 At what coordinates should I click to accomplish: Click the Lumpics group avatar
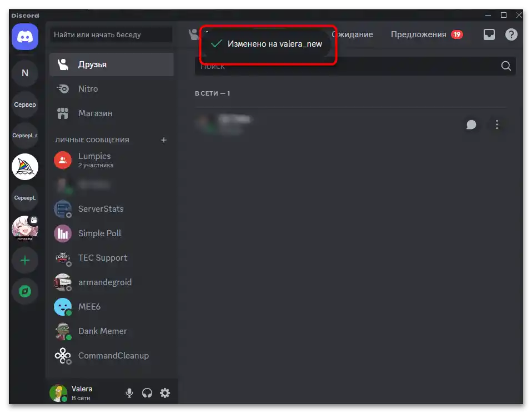(63, 160)
